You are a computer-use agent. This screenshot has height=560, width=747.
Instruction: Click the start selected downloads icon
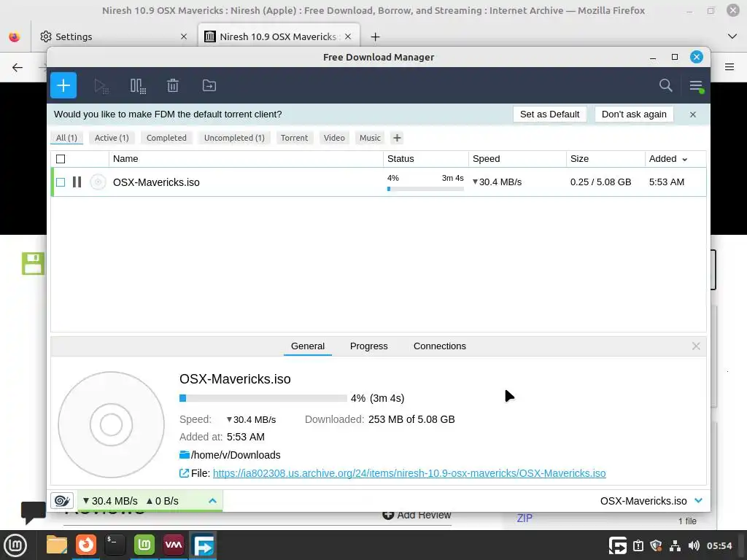pos(101,86)
